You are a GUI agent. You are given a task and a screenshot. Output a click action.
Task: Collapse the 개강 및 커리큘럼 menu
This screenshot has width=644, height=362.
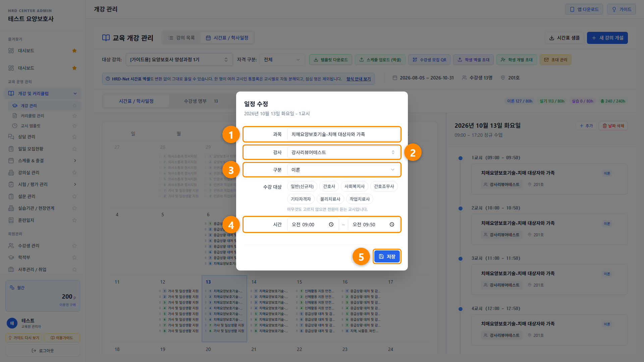tap(43, 94)
